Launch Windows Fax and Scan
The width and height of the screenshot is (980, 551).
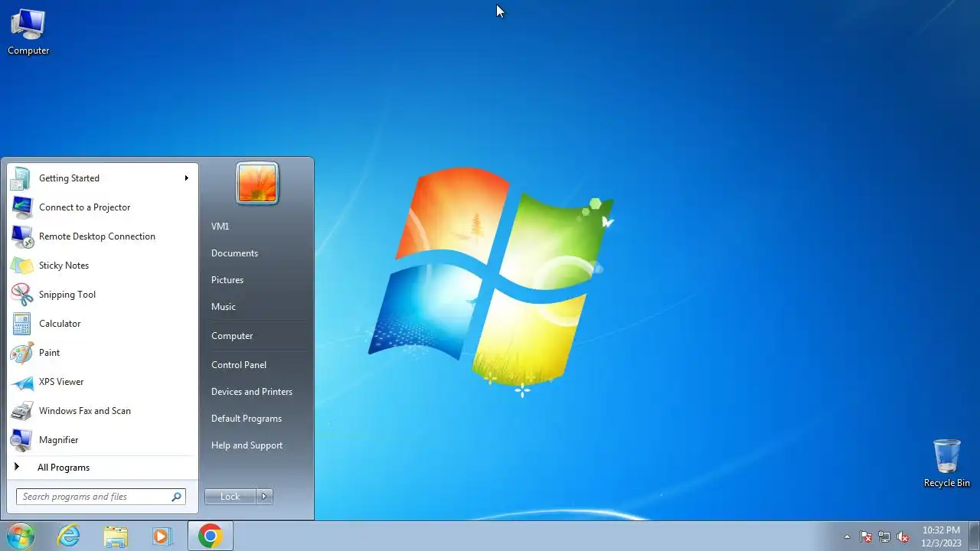[103, 411]
